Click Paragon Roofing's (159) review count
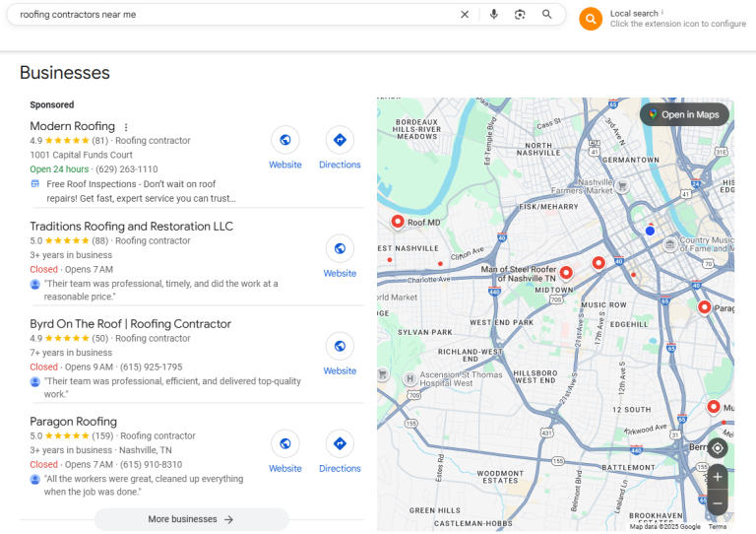This screenshot has height=534, width=756. coord(102,436)
